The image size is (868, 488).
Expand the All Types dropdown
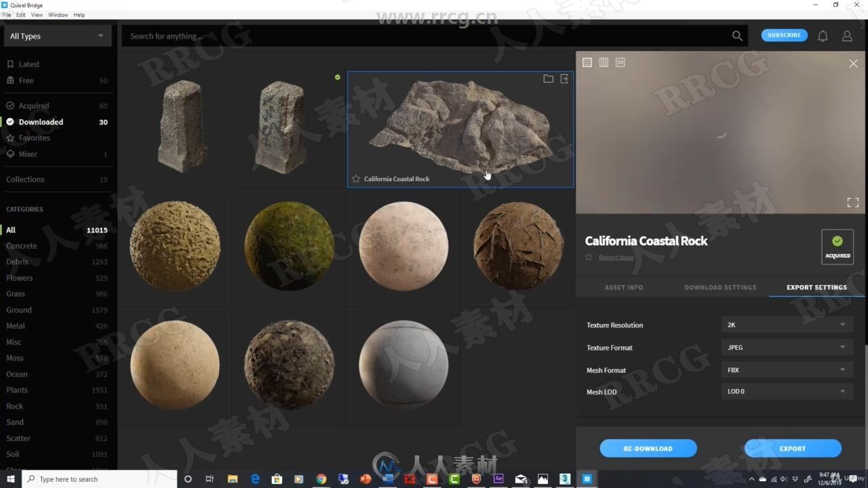pyautogui.click(x=58, y=36)
